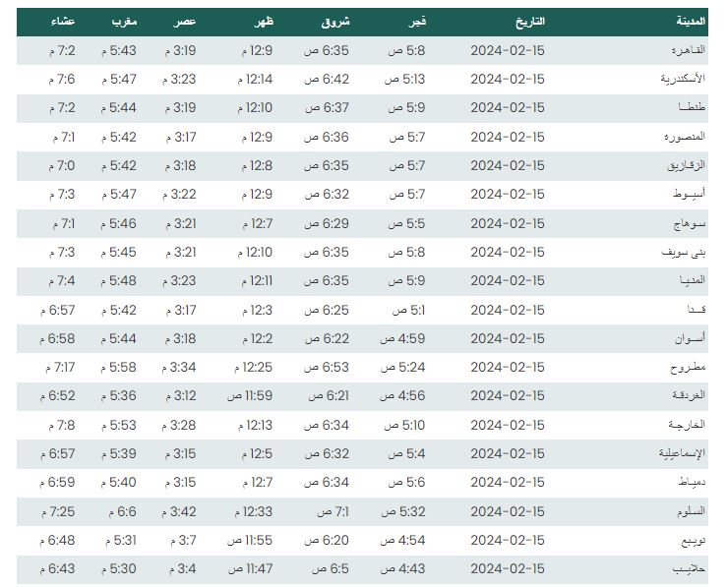Select the Isha time 7:25 م

point(58,511)
